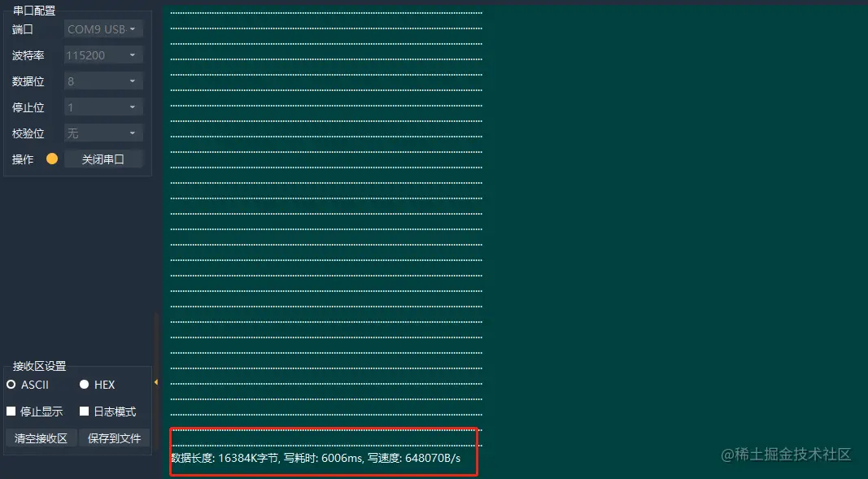This screenshot has width=868, height=479.
Task: Click the 接收区设置 group title
Action: (39, 366)
